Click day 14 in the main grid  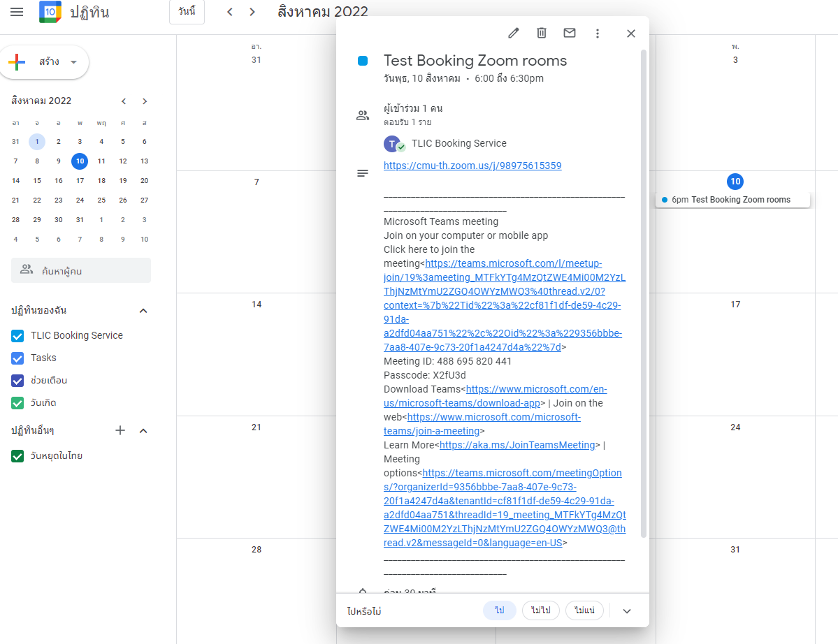tap(257, 305)
